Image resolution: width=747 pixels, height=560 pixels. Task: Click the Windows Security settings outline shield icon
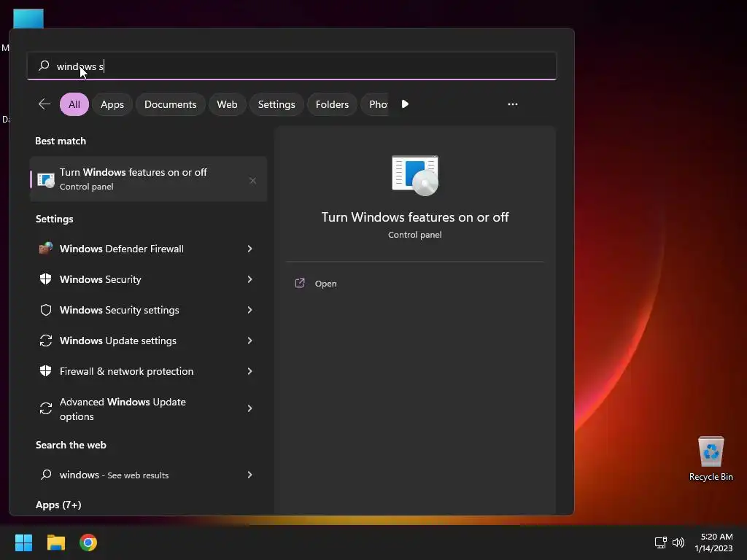[x=46, y=310]
